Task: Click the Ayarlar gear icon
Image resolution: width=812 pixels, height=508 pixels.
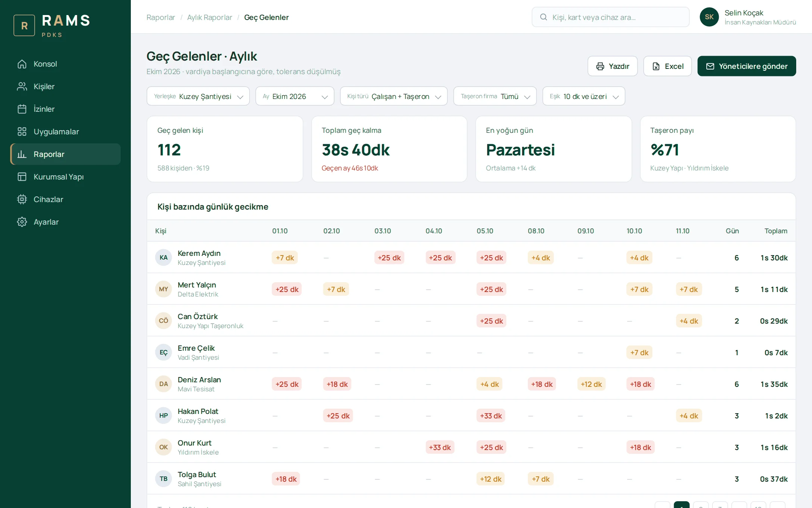Action: (x=22, y=222)
